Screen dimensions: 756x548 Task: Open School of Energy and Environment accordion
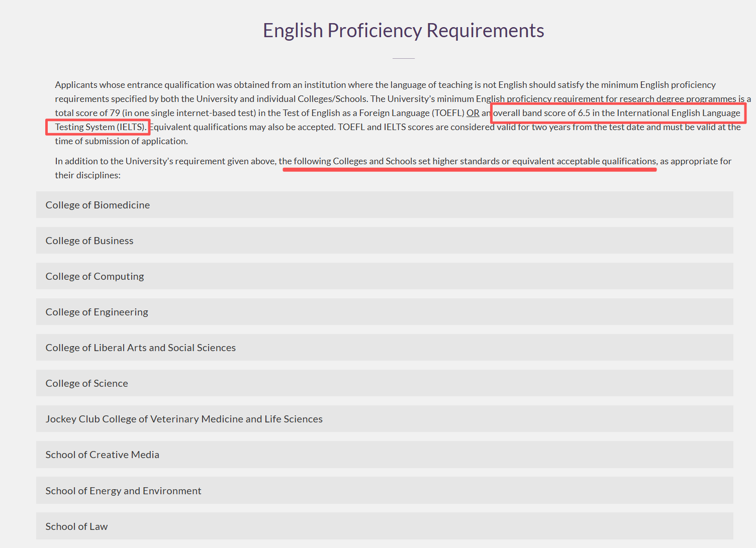tap(385, 490)
